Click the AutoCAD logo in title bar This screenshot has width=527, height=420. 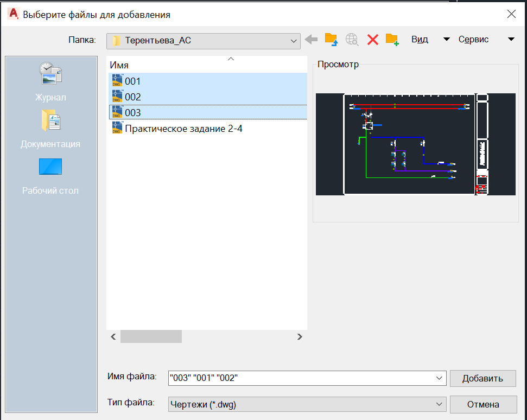(x=14, y=14)
